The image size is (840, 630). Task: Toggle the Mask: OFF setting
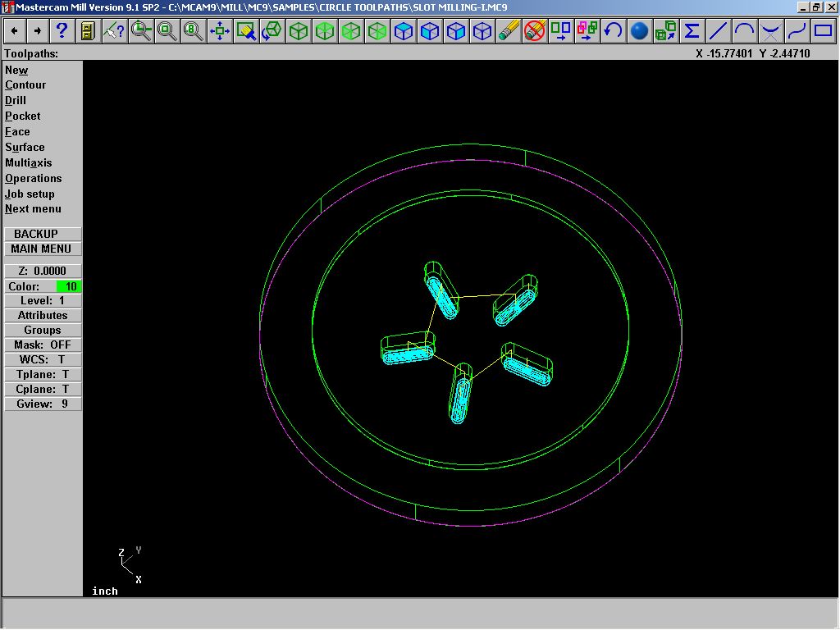pyautogui.click(x=43, y=345)
